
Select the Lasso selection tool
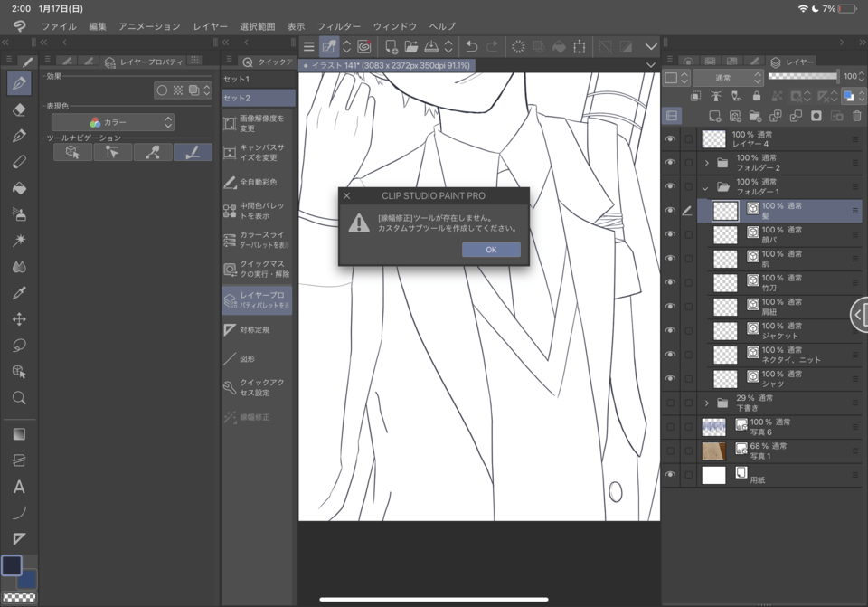tap(19, 345)
